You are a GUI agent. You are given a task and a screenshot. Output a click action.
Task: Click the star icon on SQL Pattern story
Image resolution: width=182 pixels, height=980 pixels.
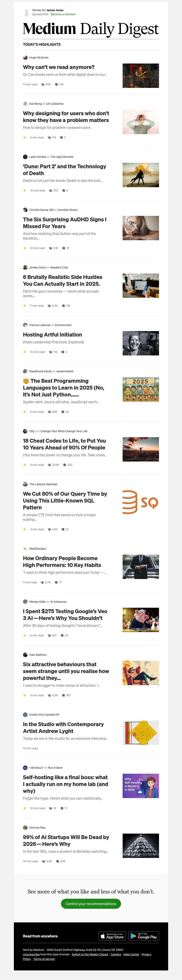[25, 529]
